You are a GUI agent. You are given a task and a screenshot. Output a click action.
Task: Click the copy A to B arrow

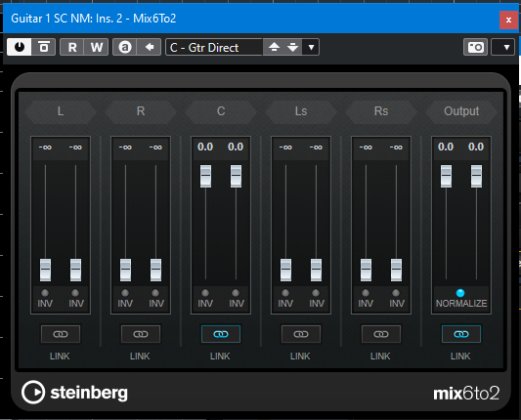[x=150, y=47]
